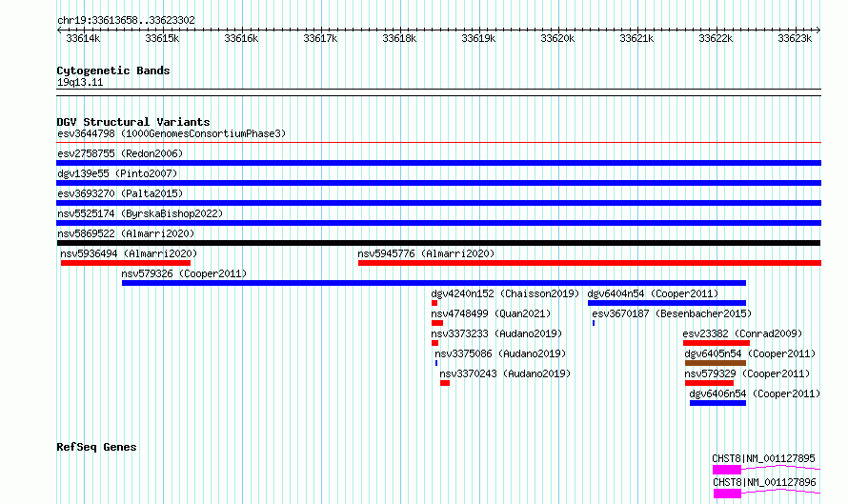Open the nsv3373233 (Audano2019) label

coord(496,333)
